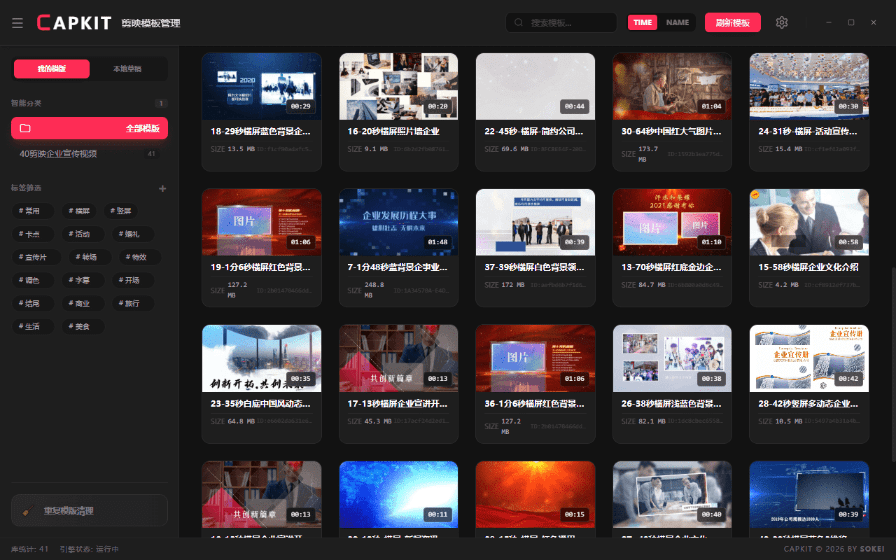Click the broom icon for duplicate template cleanup

coord(27,510)
